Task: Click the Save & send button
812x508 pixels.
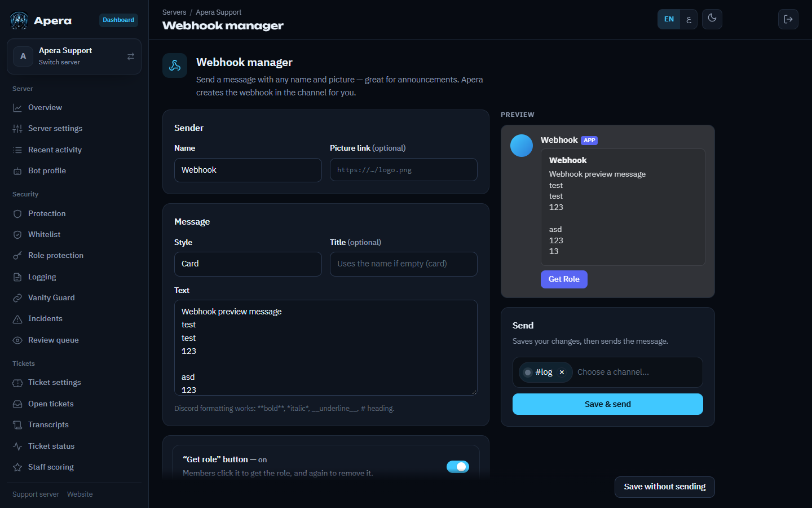Action: pos(608,404)
